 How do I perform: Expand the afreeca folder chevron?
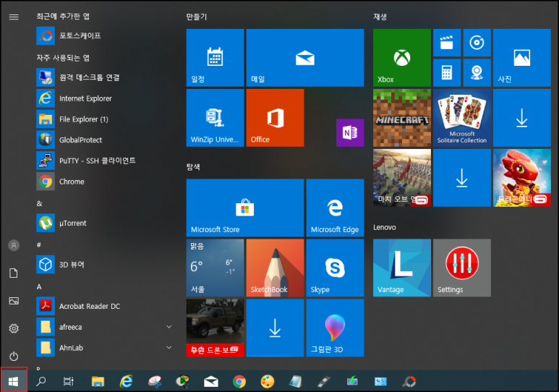(169, 327)
